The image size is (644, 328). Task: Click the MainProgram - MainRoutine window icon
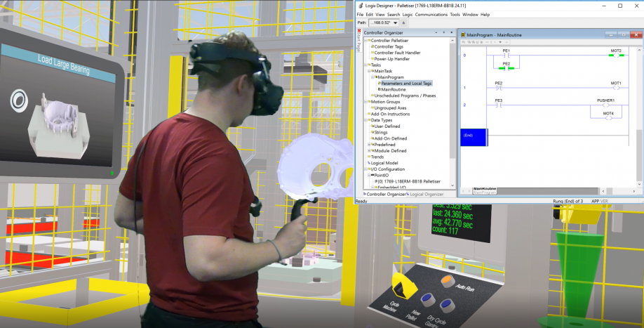coord(464,35)
